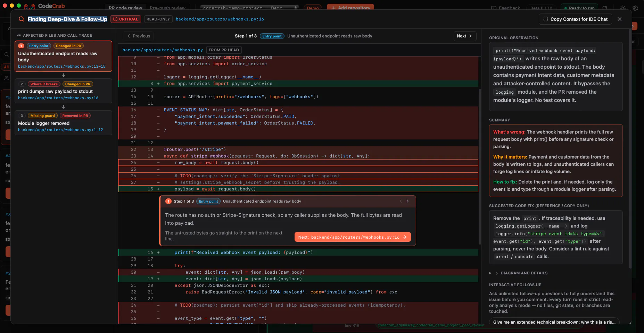Advance with the Next step button
Image resolution: width=644 pixels, height=333 pixels.
point(464,36)
